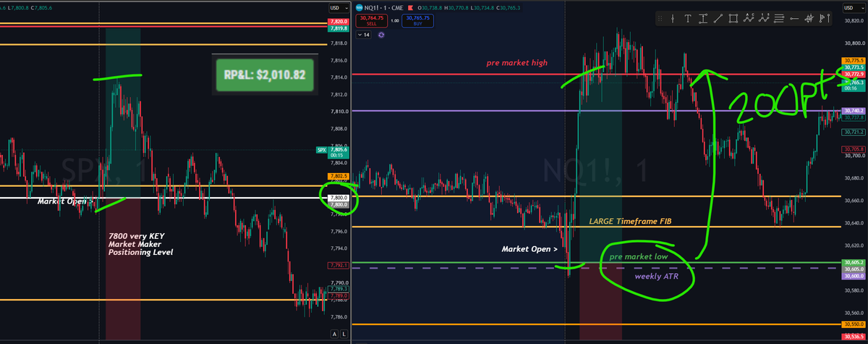Screen dimensions: 868x344
Task: Select the price range measure tool
Action: (x=703, y=19)
